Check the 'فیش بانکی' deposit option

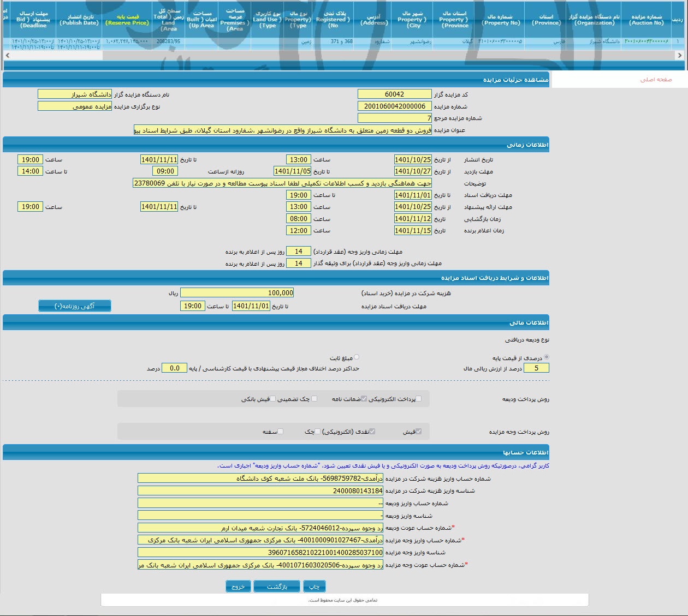(x=273, y=399)
